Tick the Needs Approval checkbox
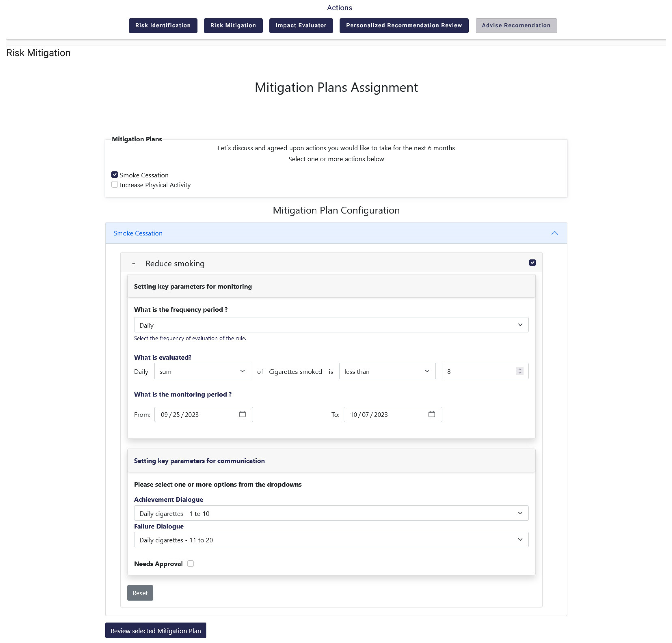 click(x=190, y=563)
